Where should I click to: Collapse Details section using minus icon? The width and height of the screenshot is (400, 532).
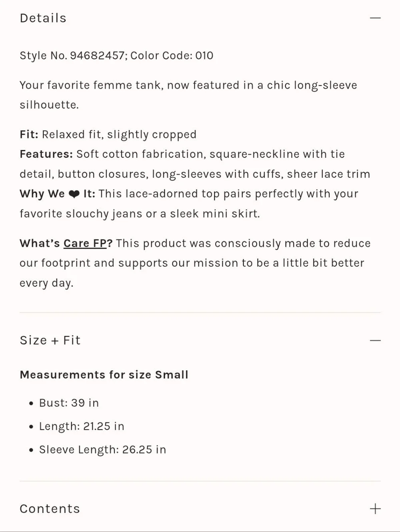coord(375,18)
